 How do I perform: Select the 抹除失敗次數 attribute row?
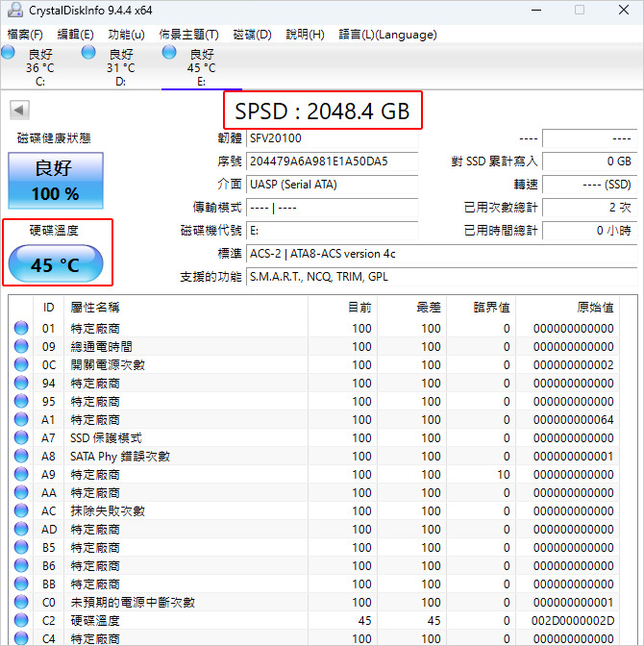coord(314,510)
